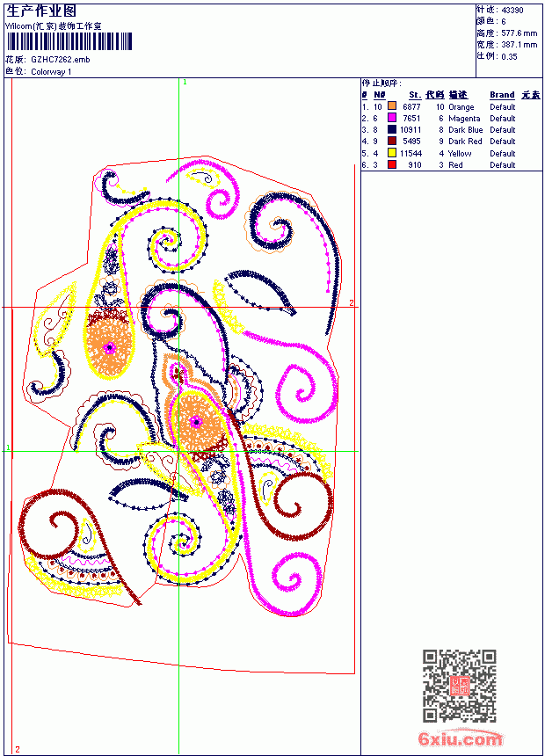The height and width of the screenshot is (756, 545).
Task: Click the scale value 0.35
Action: (x=509, y=57)
